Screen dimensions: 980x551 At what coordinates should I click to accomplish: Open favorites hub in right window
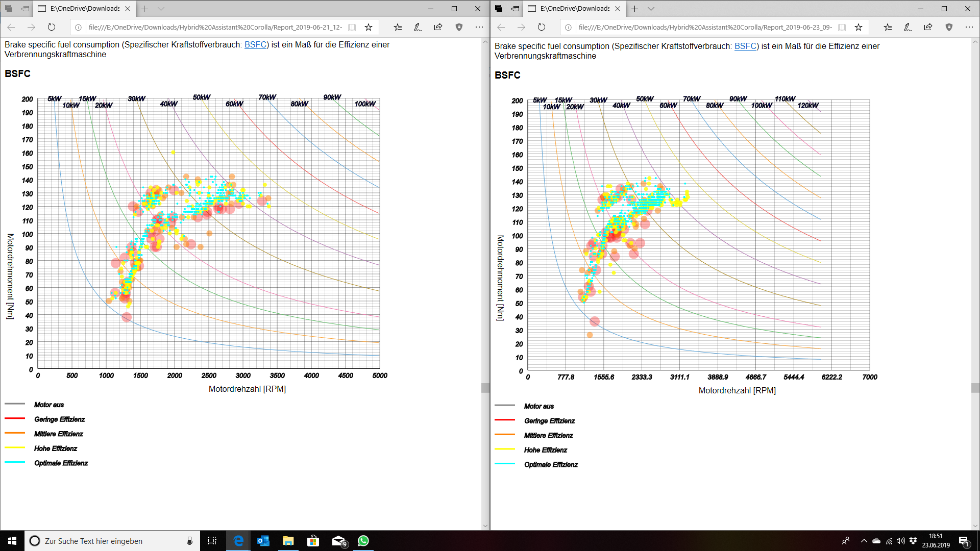pos(888,27)
